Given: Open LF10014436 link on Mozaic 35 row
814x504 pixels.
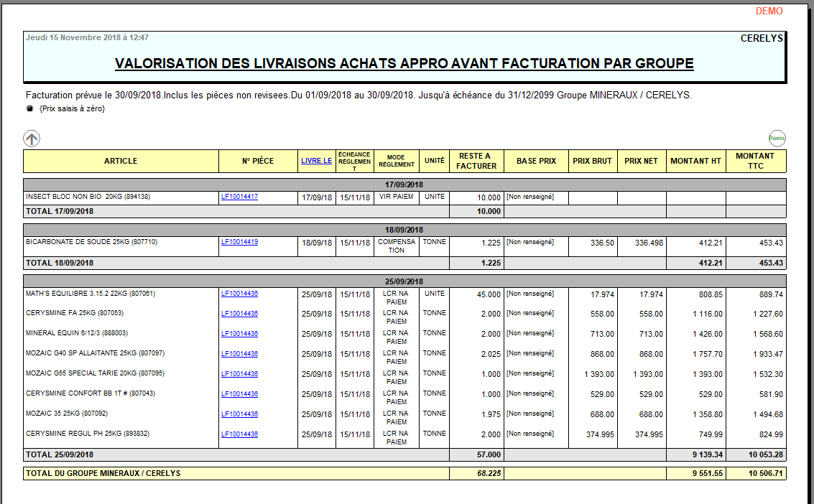Looking at the screenshot, I should coord(239,414).
